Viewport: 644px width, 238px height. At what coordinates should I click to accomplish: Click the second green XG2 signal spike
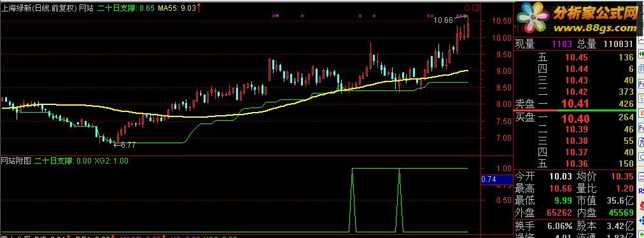click(399, 200)
